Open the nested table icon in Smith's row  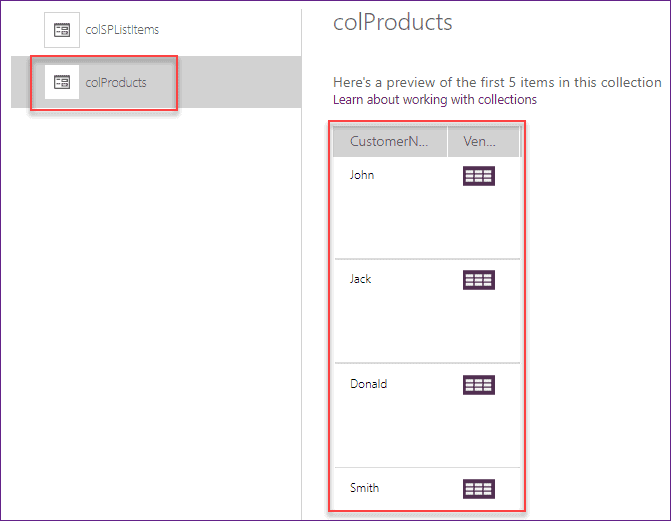coord(479,489)
